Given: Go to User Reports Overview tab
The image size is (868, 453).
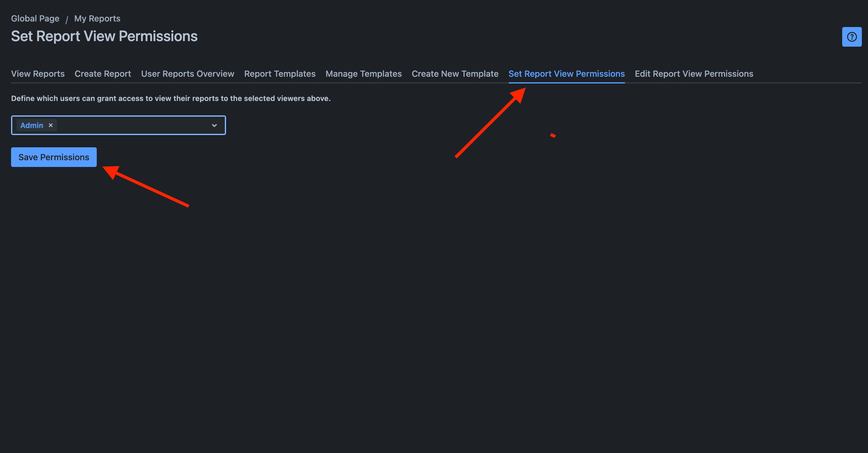Looking at the screenshot, I should tap(188, 74).
